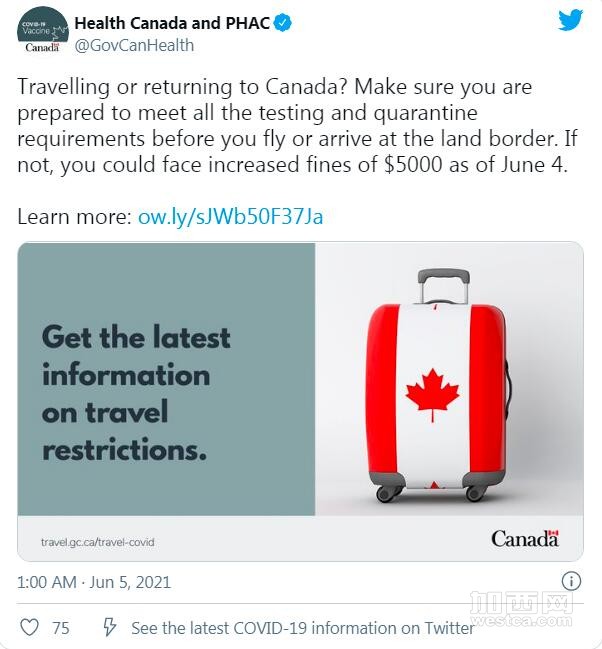This screenshot has width=602, height=649.
Task: Click the red maple leaf on suitcase
Action: point(433,394)
